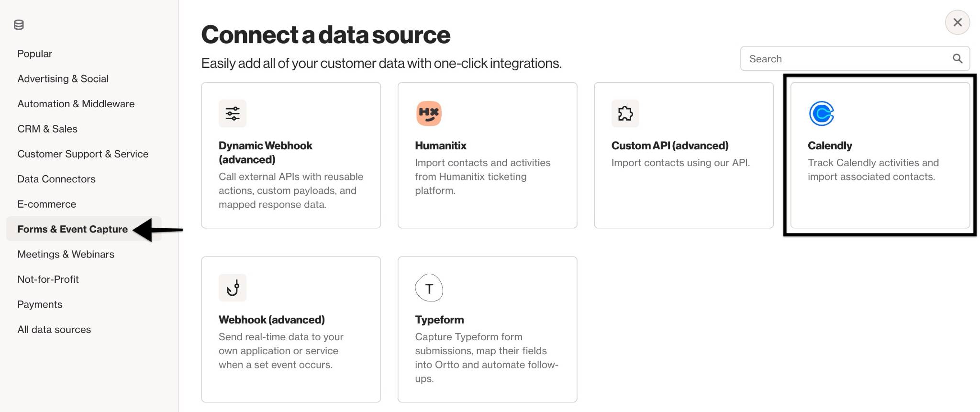Open Customer Support & Service category
This screenshot has height=412, width=980.
[83, 154]
